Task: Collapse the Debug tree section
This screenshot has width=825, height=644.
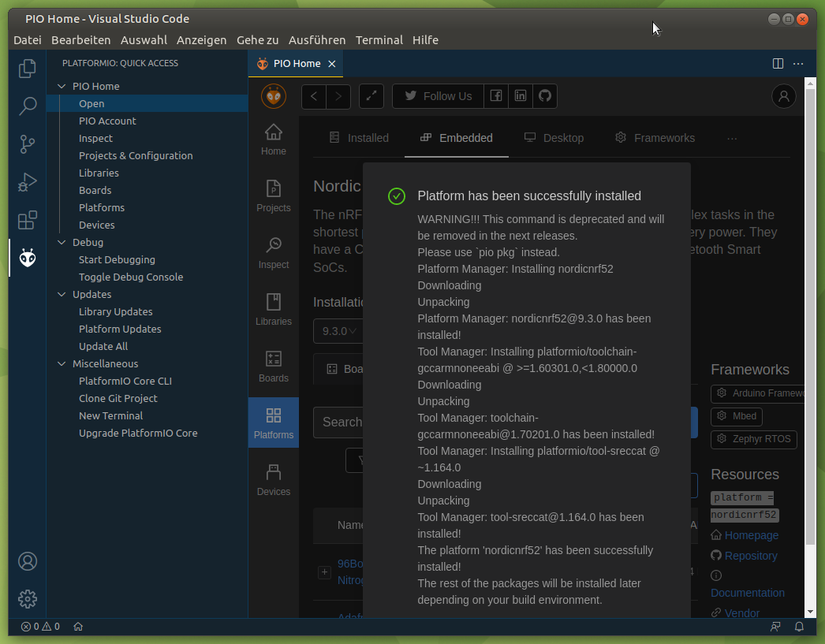Action: 62,242
